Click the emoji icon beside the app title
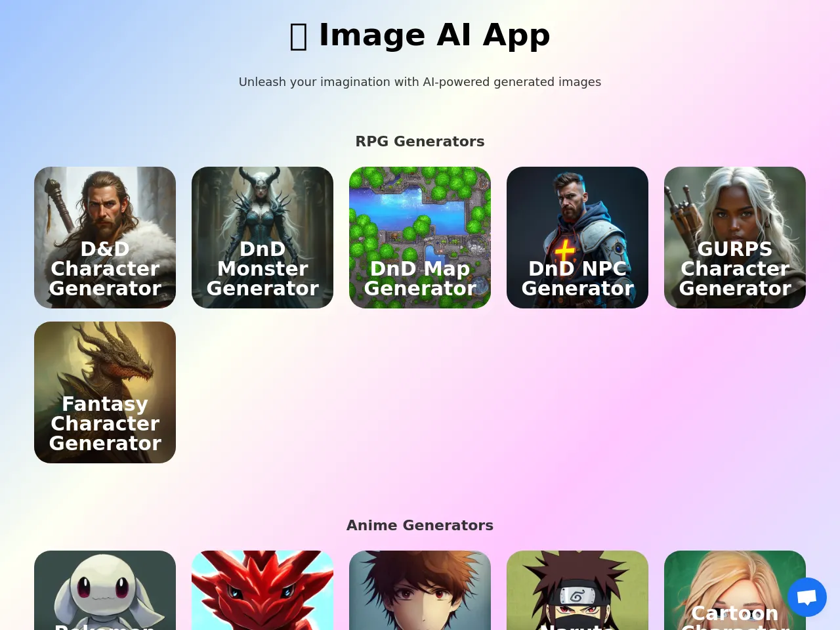The image size is (840, 630). (x=299, y=36)
